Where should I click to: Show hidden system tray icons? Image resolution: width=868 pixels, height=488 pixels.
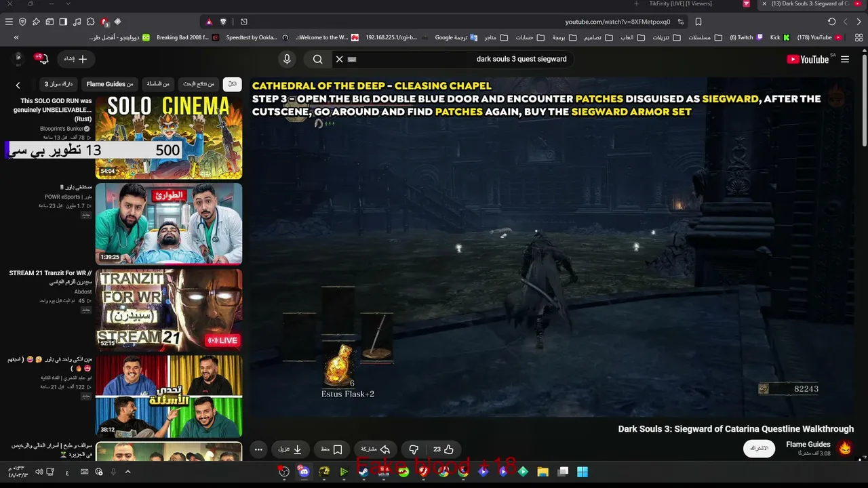click(127, 472)
